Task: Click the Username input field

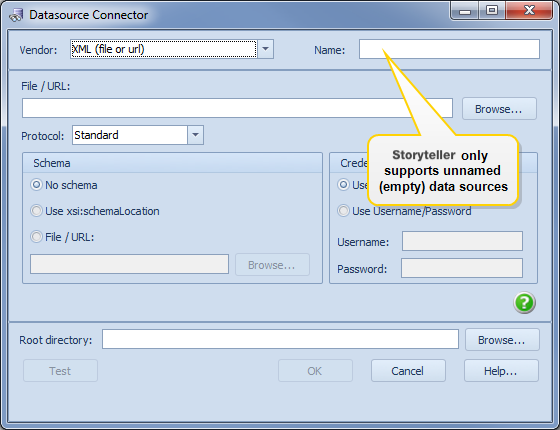Action: point(462,241)
